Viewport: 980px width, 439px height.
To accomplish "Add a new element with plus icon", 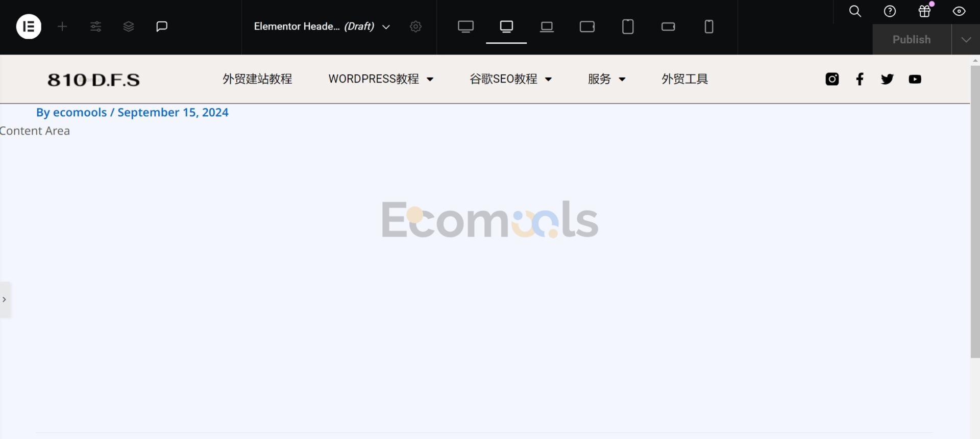I will click(62, 27).
